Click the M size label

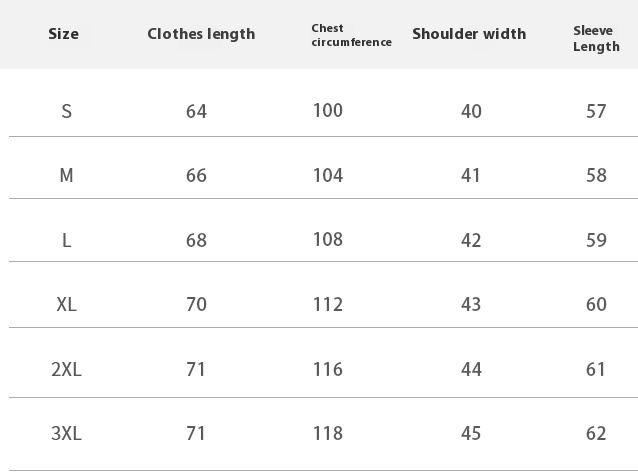point(66,175)
